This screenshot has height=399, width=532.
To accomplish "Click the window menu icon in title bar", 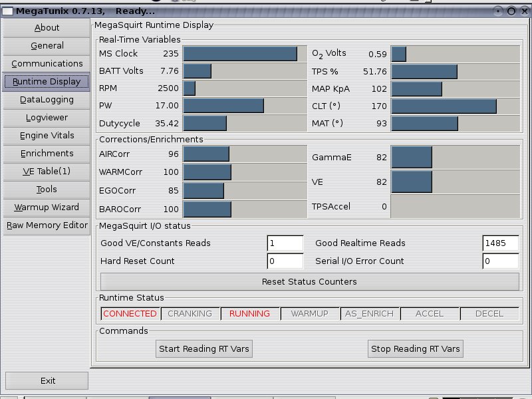I will (x=7, y=11).
